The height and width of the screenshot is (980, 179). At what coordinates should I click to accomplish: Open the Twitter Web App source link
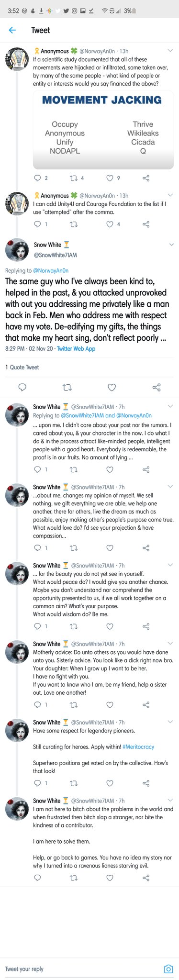76,349
